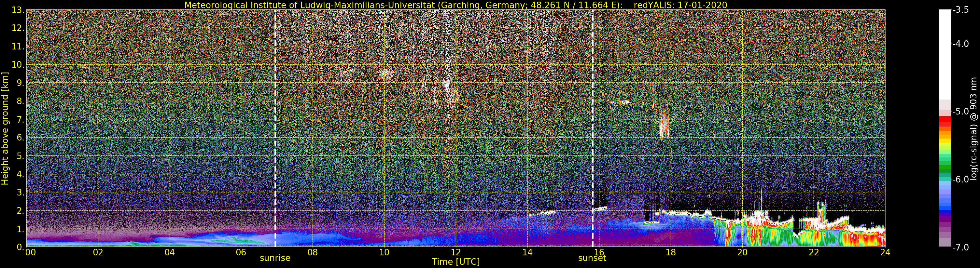Click the '02' time axis tick label
This screenshot has height=268, width=980.
tap(98, 252)
